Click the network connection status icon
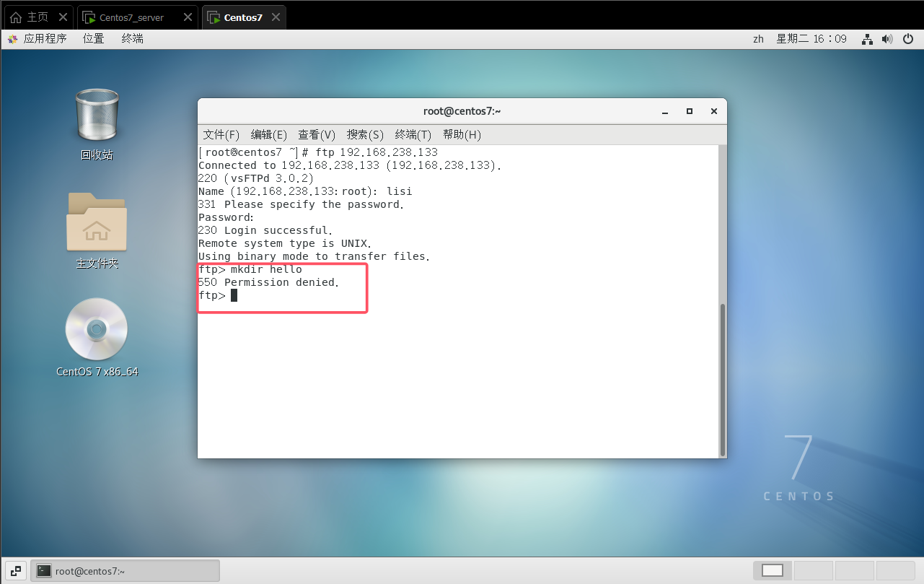924x584 pixels. point(868,39)
